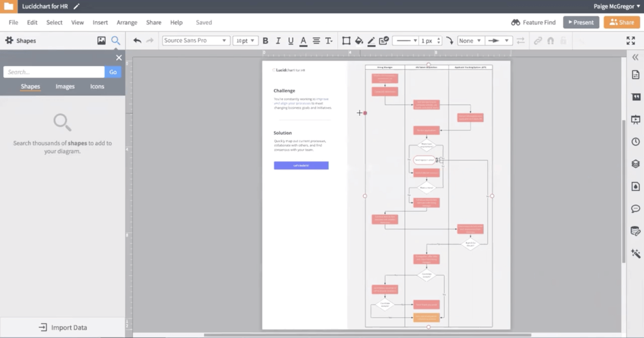Toggle italic formatting
Image resolution: width=644 pixels, height=338 pixels.
point(278,40)
